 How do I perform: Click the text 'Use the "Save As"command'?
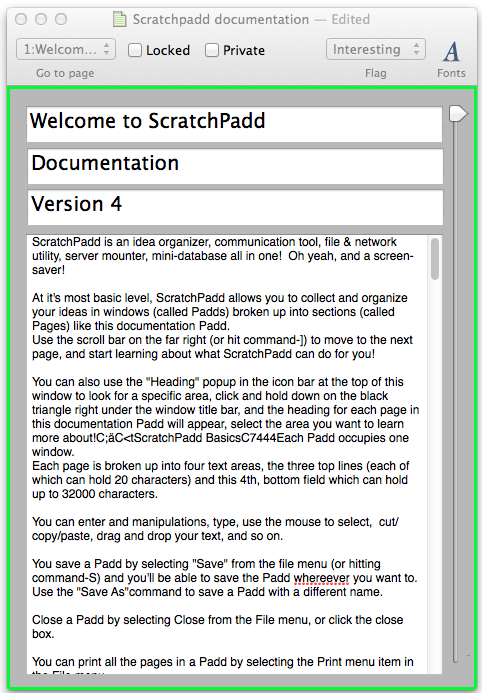107,592
